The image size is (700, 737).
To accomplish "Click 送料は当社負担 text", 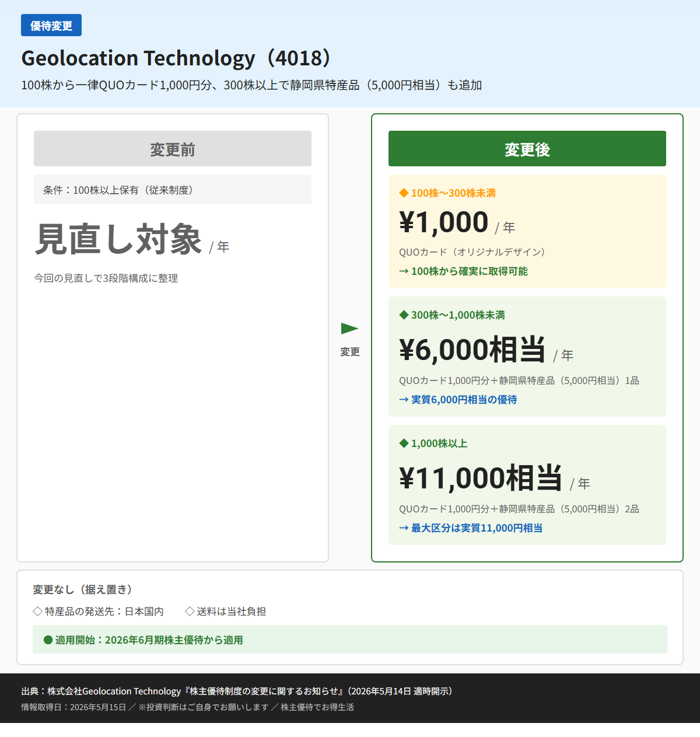I will [231, 612].
